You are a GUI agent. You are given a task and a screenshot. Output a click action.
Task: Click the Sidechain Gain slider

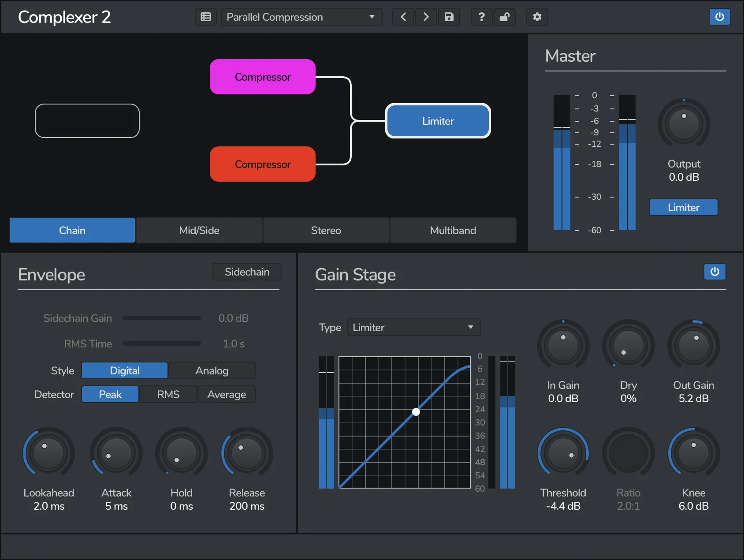click(162, 318)
